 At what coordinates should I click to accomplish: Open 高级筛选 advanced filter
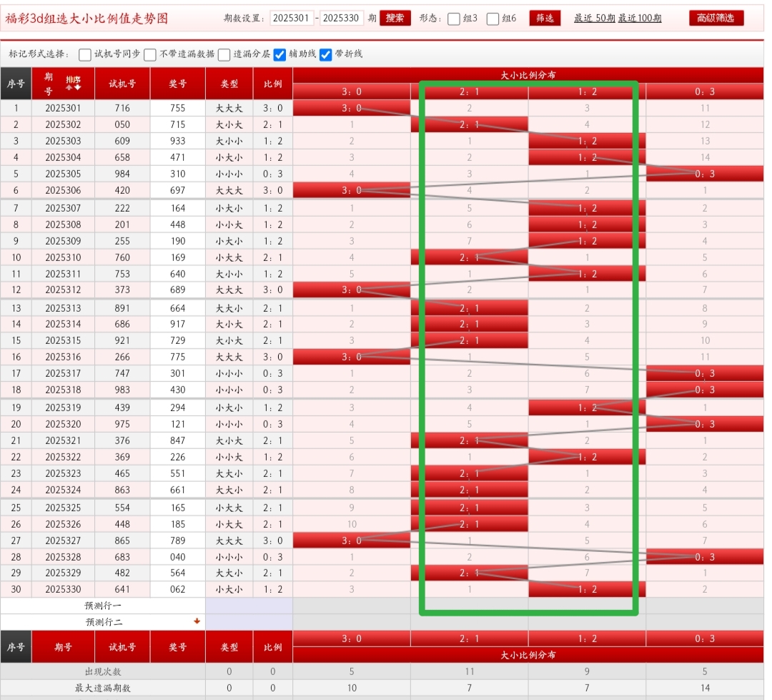tap(716, 19)
